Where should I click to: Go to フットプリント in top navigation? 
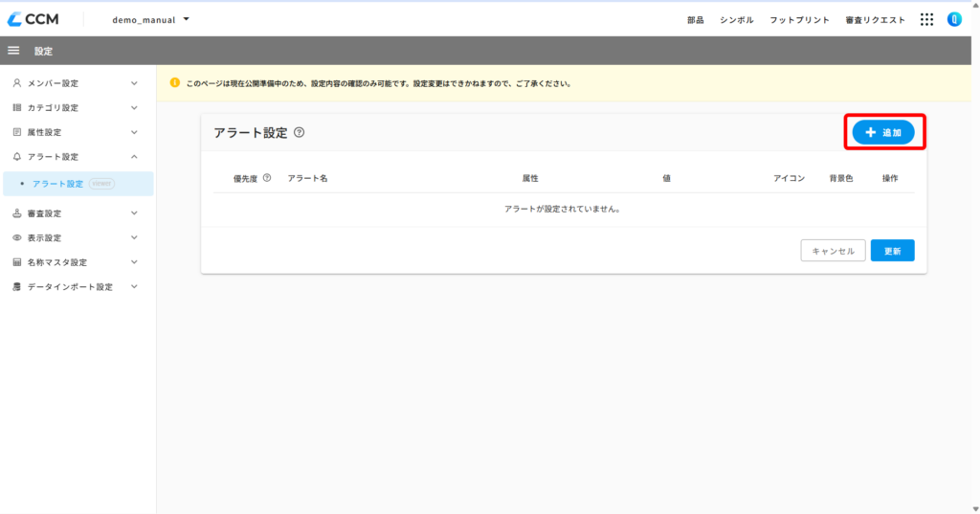click(x=800, y=20)
